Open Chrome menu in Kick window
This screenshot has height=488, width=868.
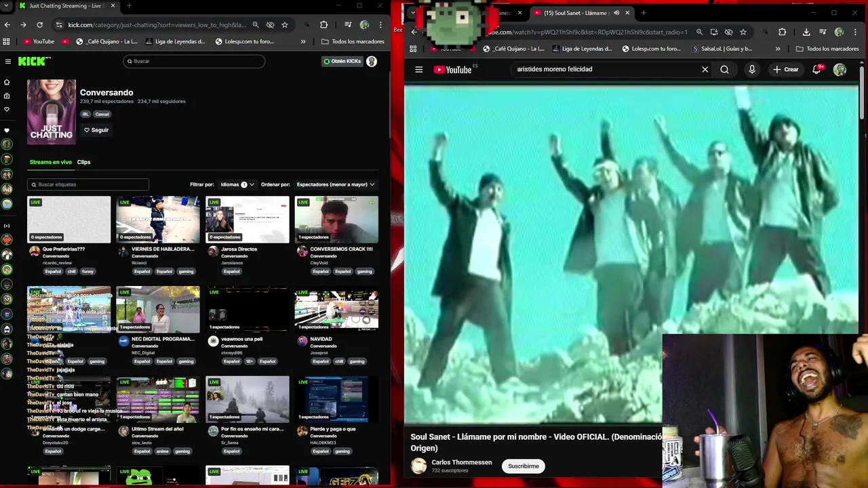point(380,25)
